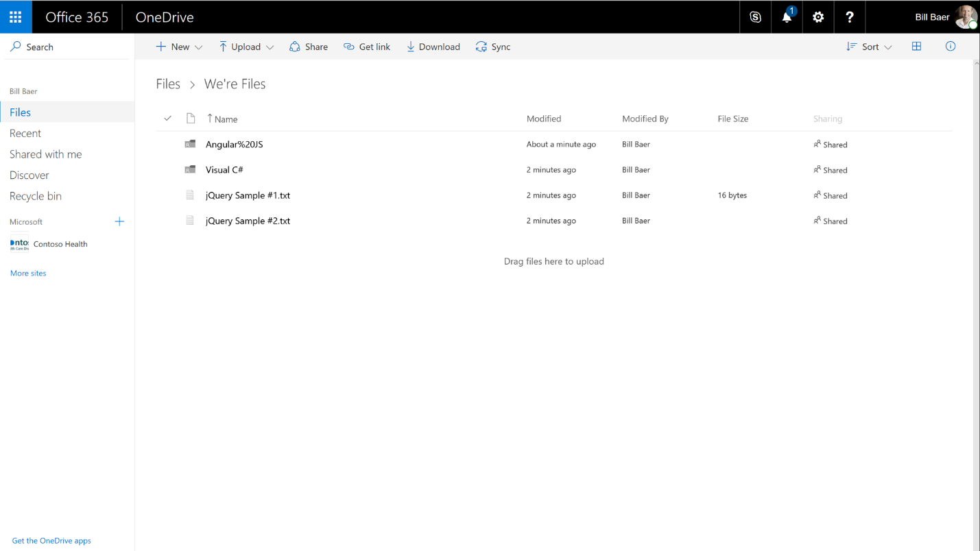
Task: Click shared icon on Angular%20JS row
Action: [x=817, y=144]
